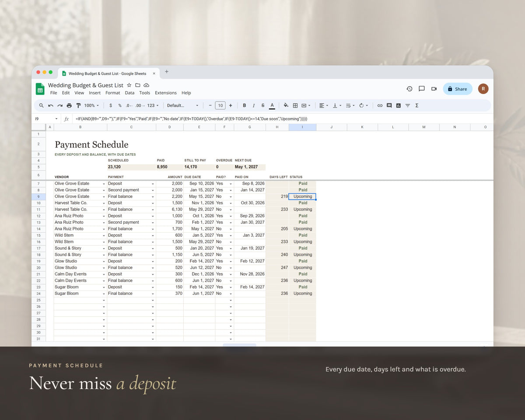Check cloud document status

pos(146,85)
